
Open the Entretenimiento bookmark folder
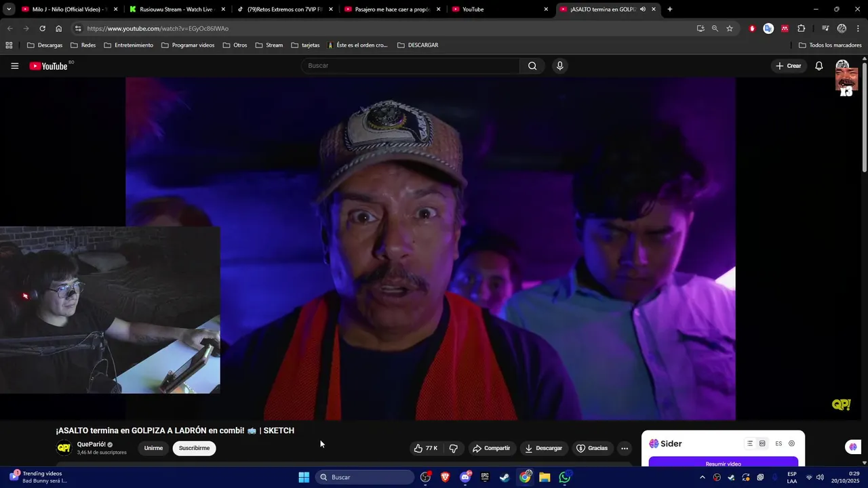(x=128, y=45)
